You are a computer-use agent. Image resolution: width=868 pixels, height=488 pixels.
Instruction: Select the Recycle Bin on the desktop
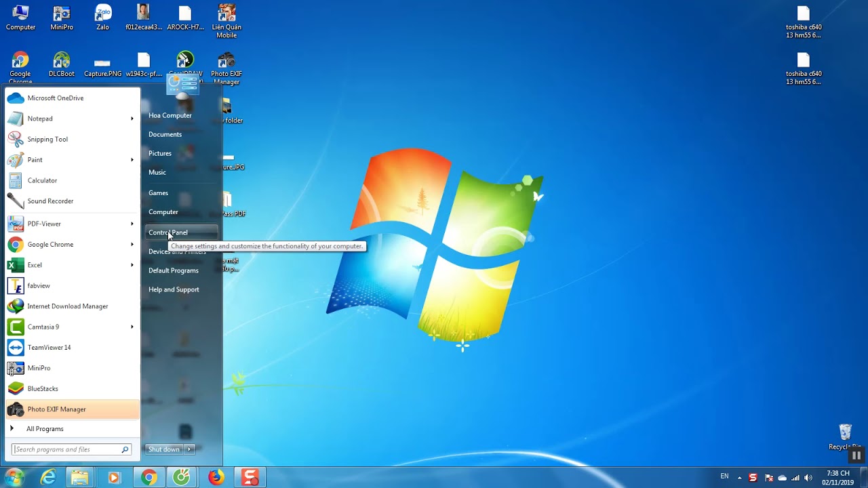pos(845,437)
